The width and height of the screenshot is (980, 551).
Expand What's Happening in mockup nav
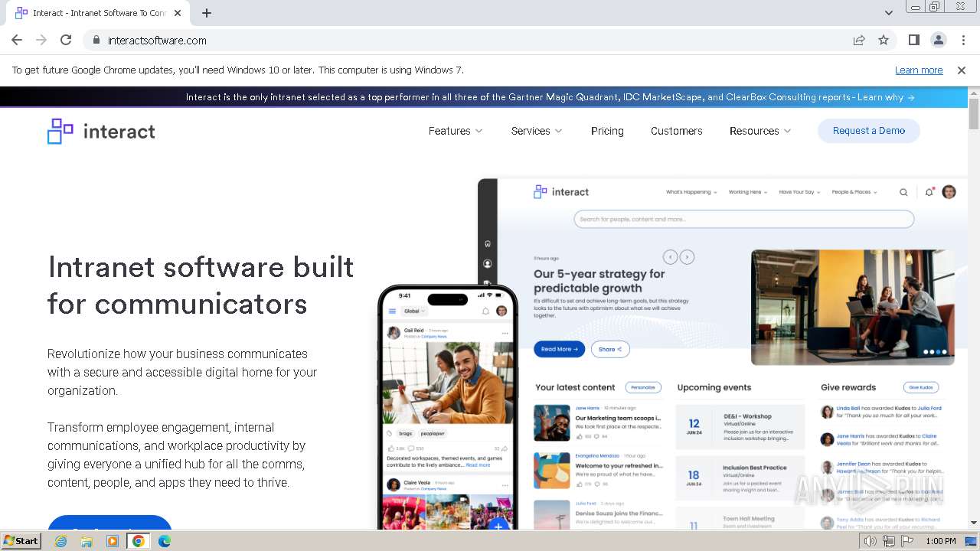pos(691,192)
